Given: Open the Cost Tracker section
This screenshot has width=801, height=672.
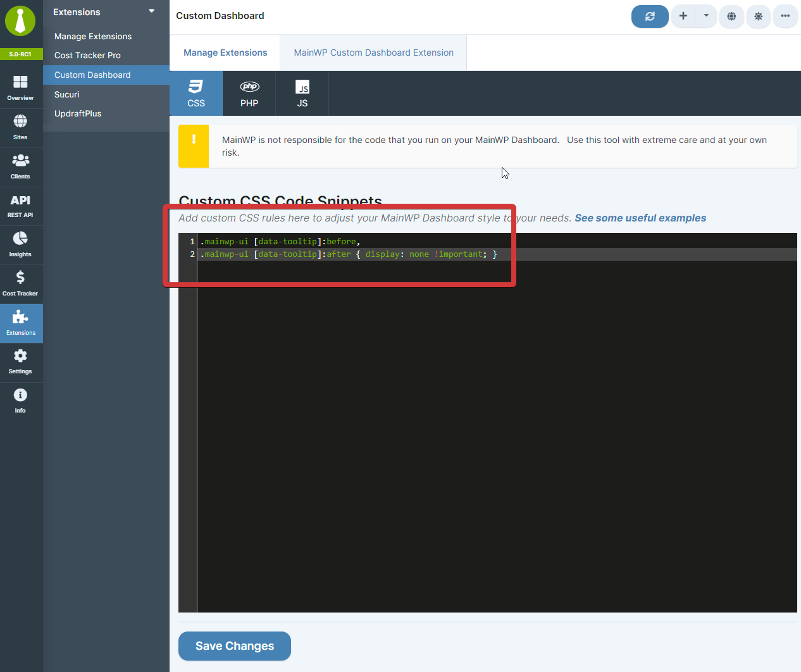Looking at the screenshot, I should 21,283.
